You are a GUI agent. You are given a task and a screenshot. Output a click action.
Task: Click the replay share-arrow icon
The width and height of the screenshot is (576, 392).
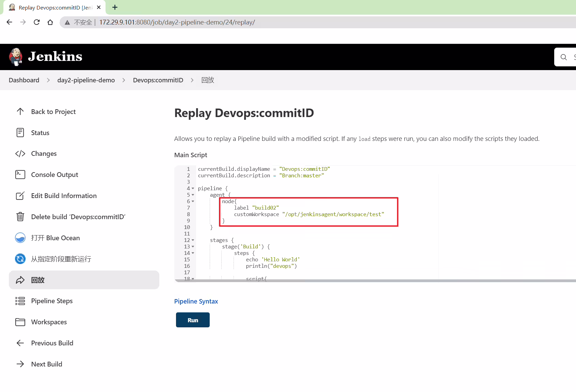pos(20,280)
